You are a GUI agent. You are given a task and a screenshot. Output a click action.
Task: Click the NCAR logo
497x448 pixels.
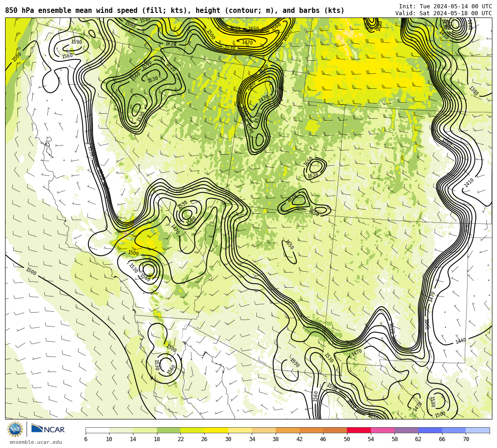tap(48, 429)
